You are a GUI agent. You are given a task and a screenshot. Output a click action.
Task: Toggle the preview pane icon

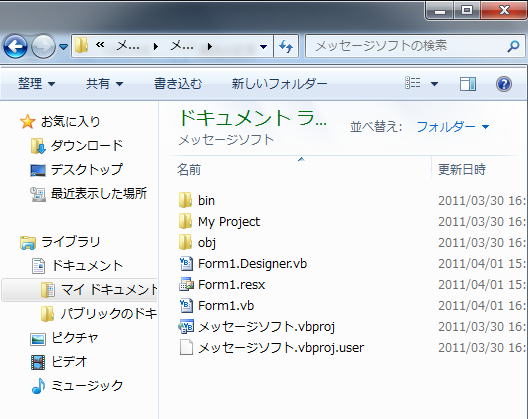468,84
